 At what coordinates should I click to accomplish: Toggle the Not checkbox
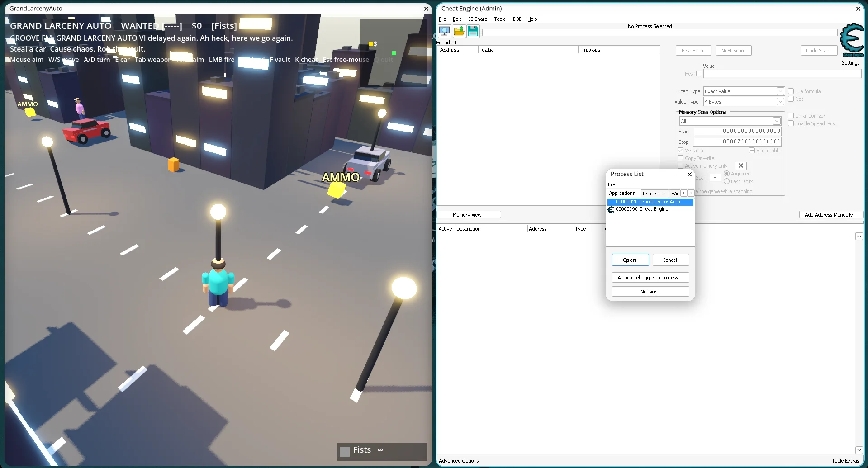click(791, 99)
